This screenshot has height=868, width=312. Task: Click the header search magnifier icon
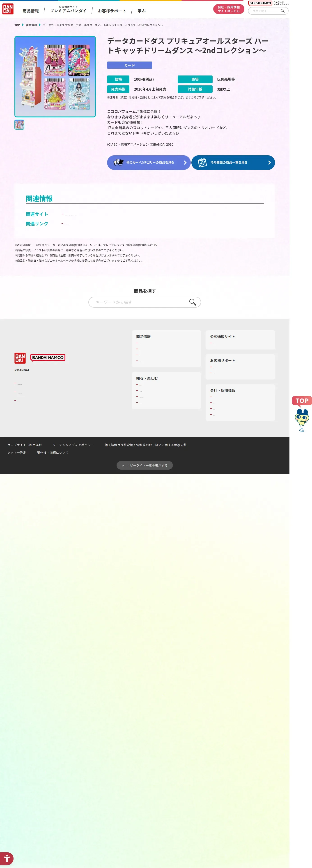[x=283, y=11]
